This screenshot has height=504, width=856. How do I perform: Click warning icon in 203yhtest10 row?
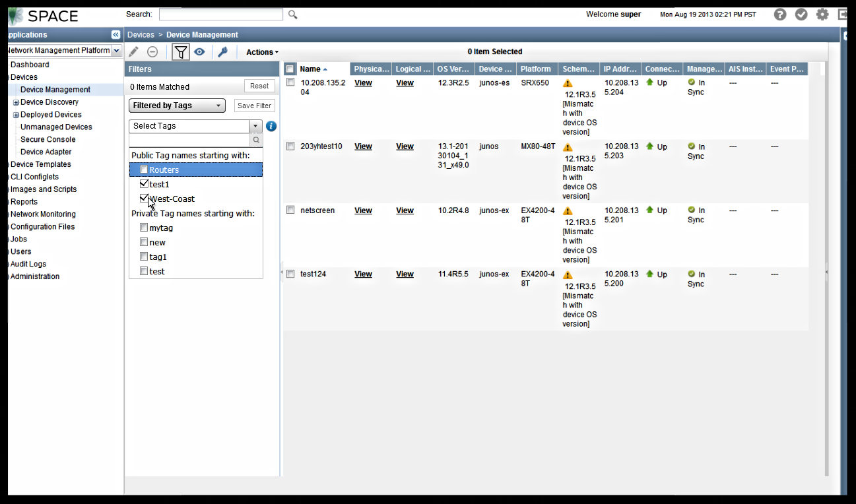568,147
